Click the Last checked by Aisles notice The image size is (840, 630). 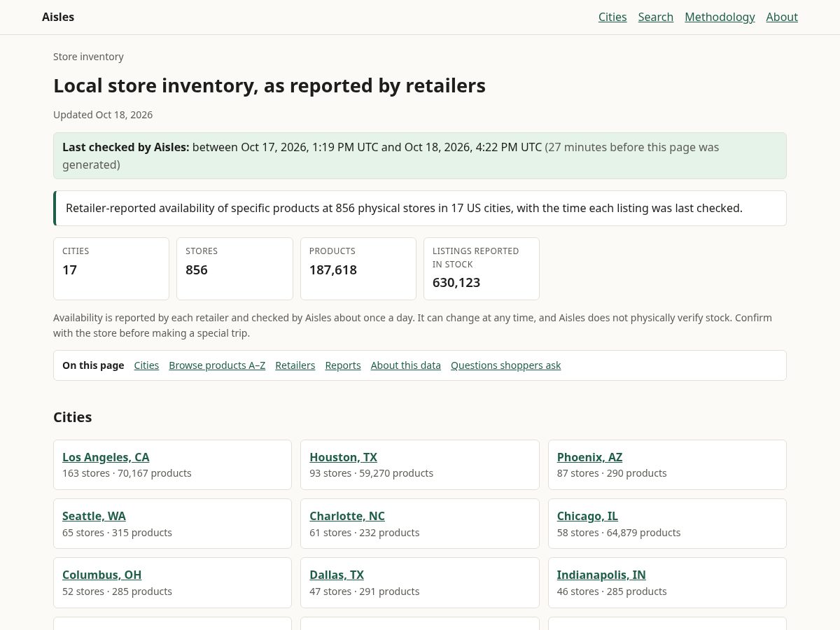pos(420,155)
